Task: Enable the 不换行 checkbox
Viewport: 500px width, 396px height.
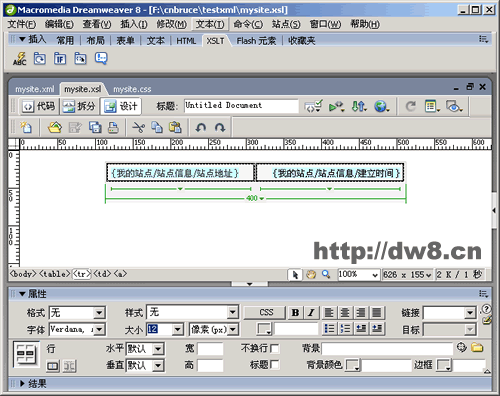Action: pos(275,349)
